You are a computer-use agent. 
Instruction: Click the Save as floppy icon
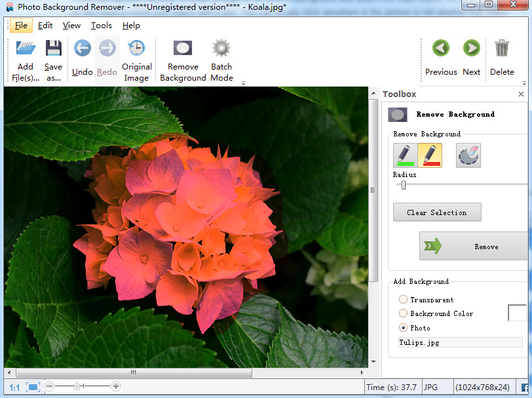pos(54,48)
